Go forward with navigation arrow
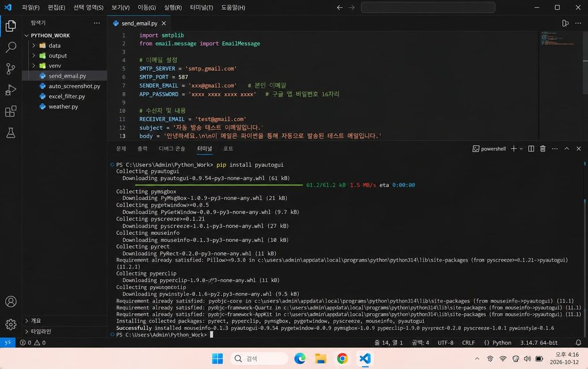Viewport: 588px width, 369px height. coord(351,7)
